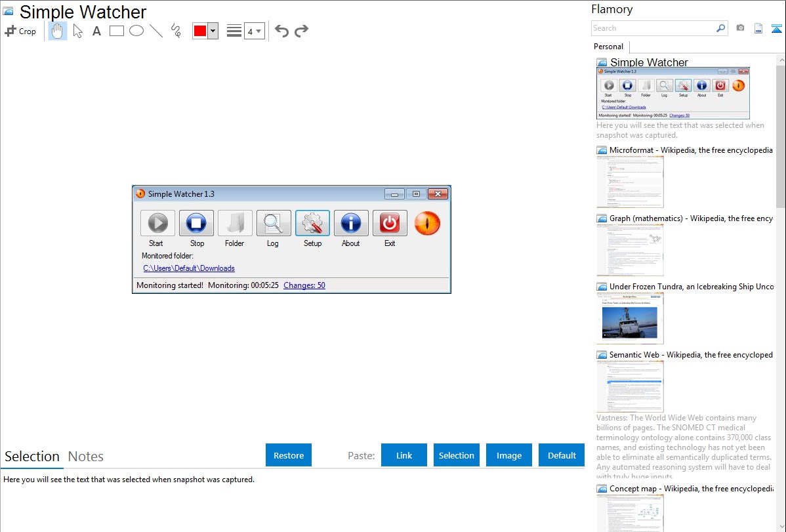This screenshot has height=532, width=786.
Task: Close the Simple Watcher 1.3 window
Action: pos(438,194)
